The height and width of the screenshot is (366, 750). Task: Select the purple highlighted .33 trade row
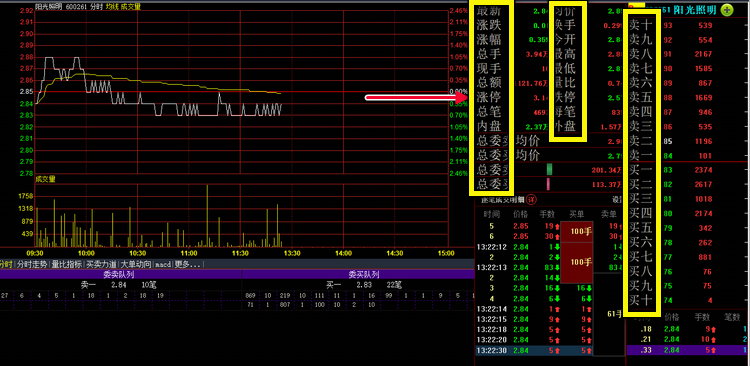point(688,350)
